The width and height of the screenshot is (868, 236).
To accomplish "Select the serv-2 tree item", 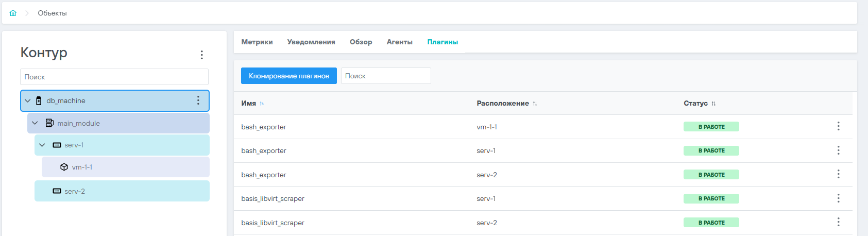I will pyautogui.click(x=122, y=191).
